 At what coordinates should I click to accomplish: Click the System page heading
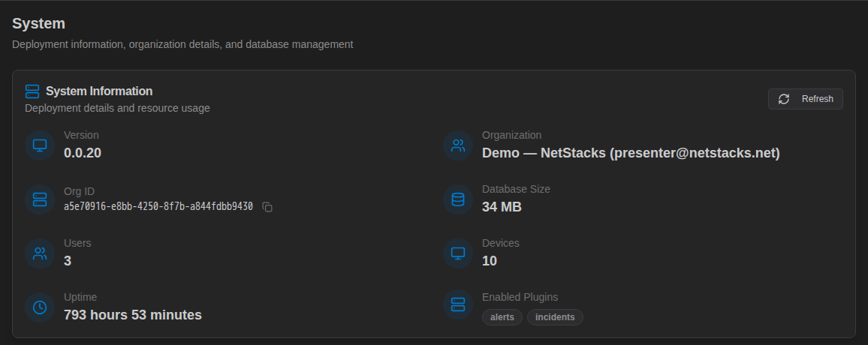pos(39,23)
